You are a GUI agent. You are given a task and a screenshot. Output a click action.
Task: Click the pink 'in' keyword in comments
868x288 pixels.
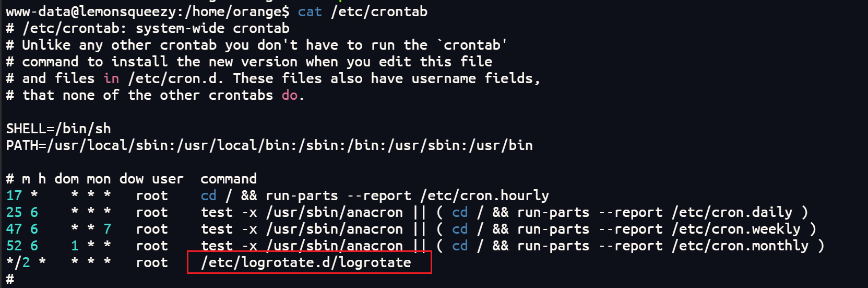point(111,78)
